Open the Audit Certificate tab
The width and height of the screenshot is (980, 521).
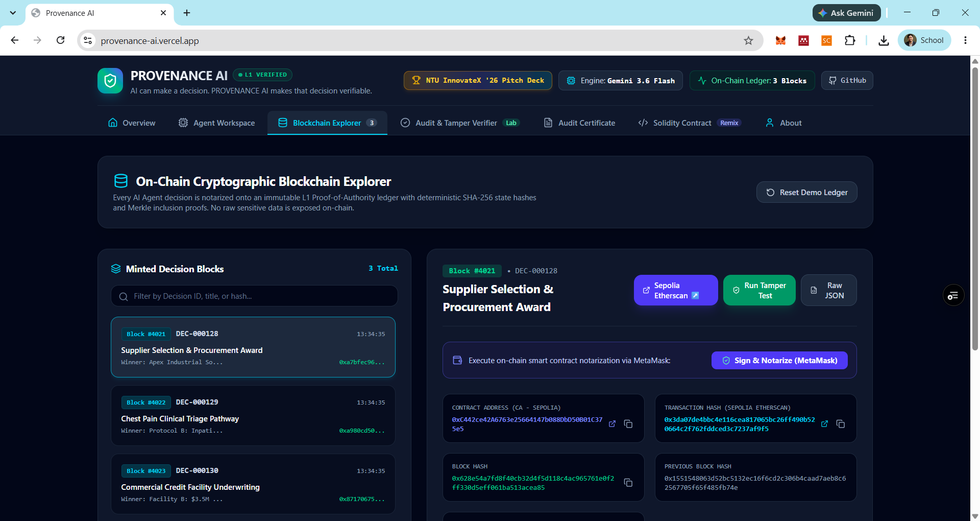pyautogui.click(x=579, y=123)
